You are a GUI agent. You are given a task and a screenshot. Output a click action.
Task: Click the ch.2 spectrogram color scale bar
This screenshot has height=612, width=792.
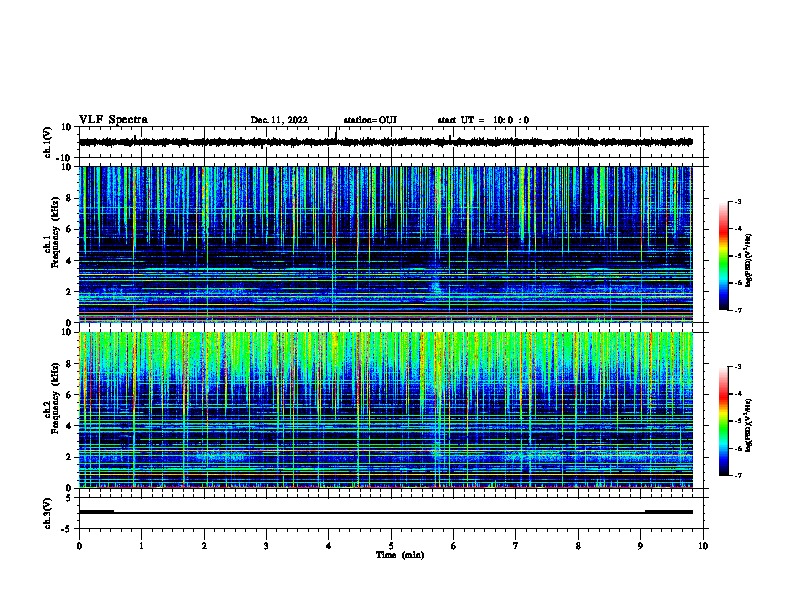click(x=723, y=421)
